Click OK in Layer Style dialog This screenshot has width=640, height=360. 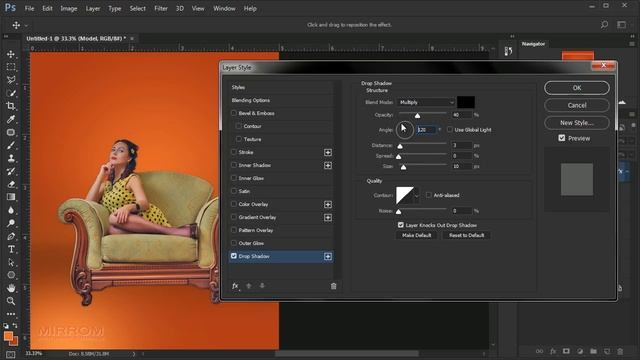tap(577, 88)
